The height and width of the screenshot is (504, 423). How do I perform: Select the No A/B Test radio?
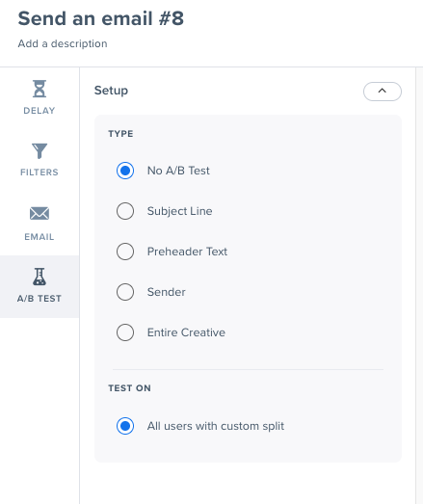[125, 171]
